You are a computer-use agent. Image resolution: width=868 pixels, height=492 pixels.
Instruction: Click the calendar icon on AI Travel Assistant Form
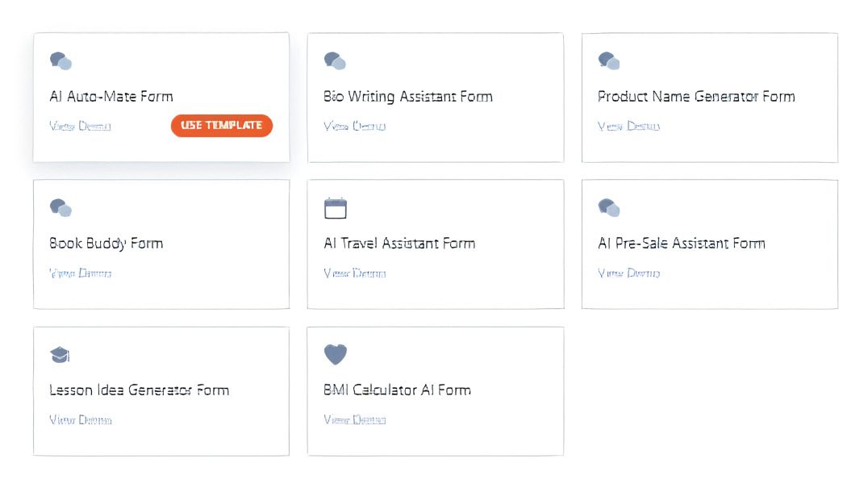point(336,207)
